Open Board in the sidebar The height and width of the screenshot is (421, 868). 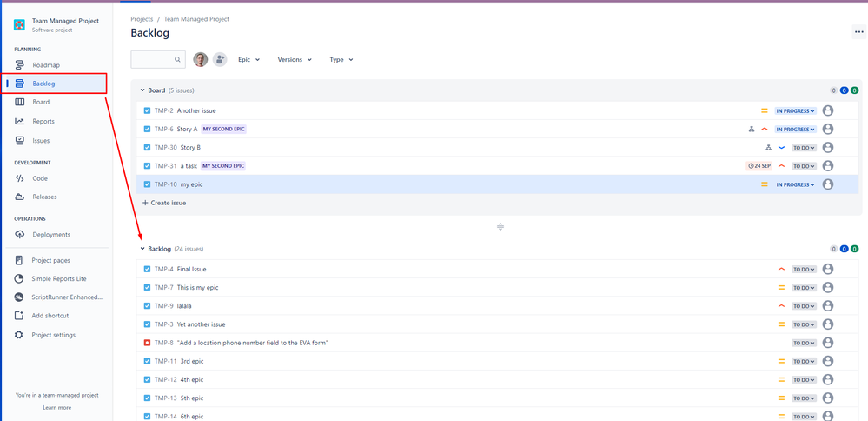coord(41,102)
